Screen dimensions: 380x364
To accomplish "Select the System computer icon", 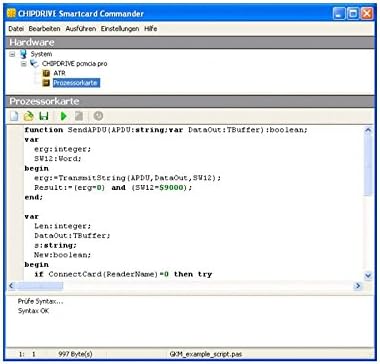I will tap(23, 54).
